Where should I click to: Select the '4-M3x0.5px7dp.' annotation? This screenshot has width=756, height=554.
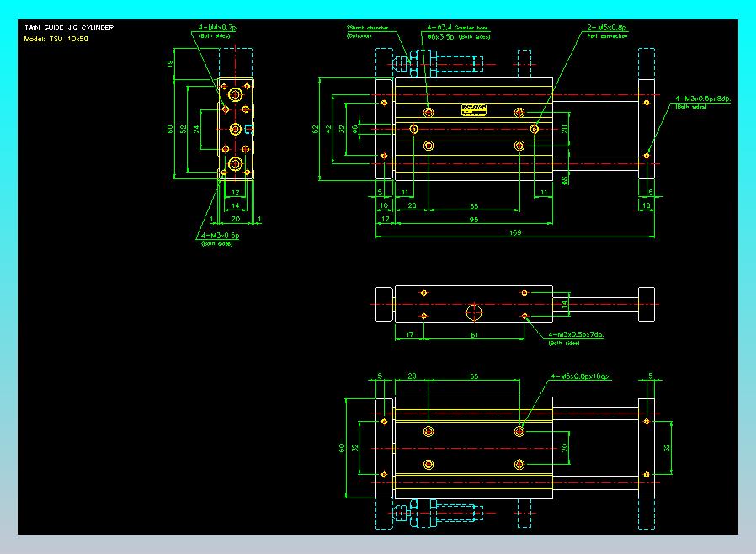coord(576,334)
